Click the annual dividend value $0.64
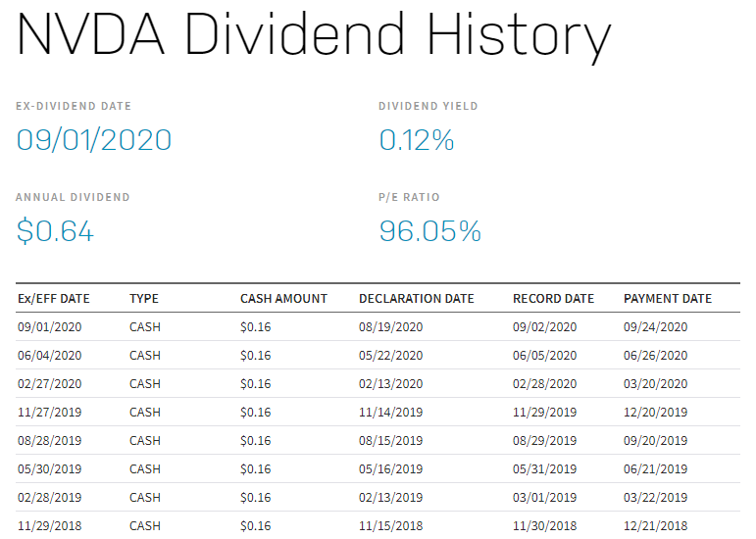Screen dimensions: 756x539 pyautogui.click(x=55, y=230)
